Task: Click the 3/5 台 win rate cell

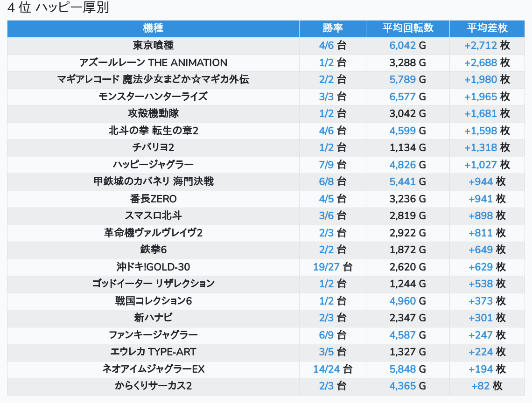Action: 332,352
